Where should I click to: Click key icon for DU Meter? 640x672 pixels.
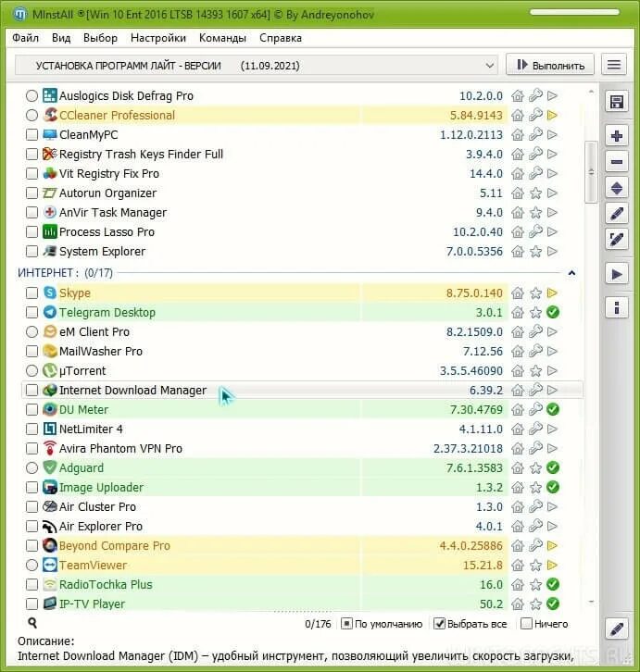tap(535, 409)
